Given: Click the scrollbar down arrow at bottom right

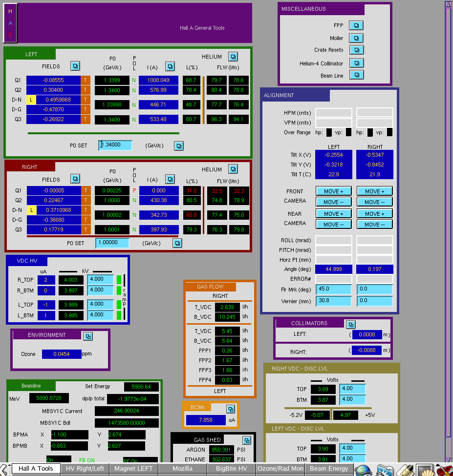Looking at the screenshot, I should pyautogui.click(x=448, y=459).
